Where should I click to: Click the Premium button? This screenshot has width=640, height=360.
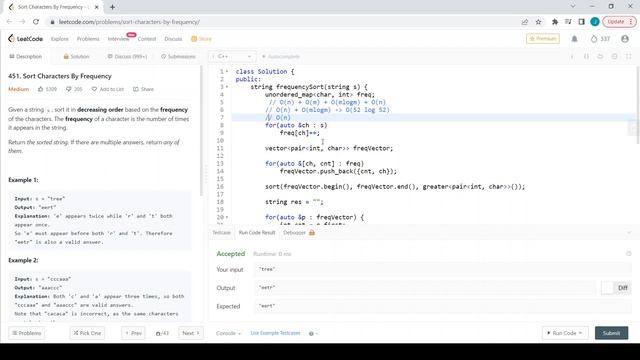(543, 39)
